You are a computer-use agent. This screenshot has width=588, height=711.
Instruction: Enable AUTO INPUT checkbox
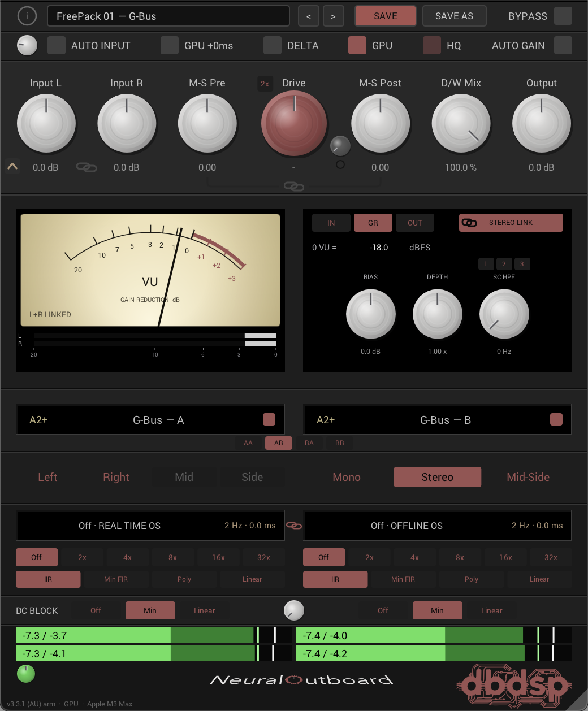tap(56, 45)
